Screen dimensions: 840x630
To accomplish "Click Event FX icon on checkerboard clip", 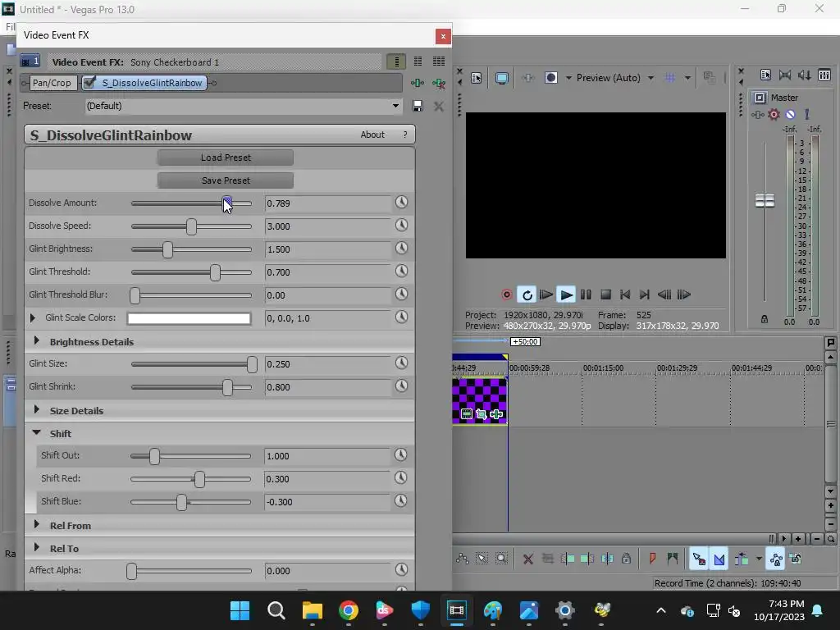I will (x=496, y=414).
